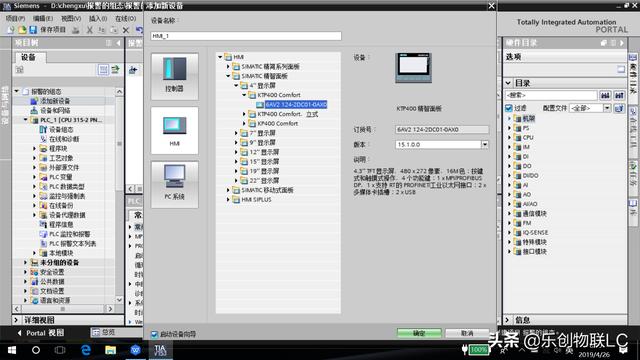Screen dimensions: 640x360
Task: Save the project via 保存项目
Action: click(47, 30)
